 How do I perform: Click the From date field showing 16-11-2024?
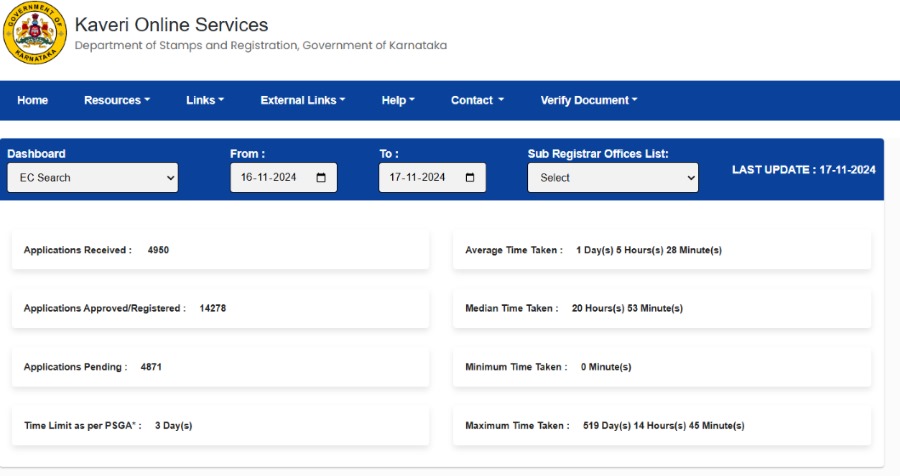tap(284, 177)
